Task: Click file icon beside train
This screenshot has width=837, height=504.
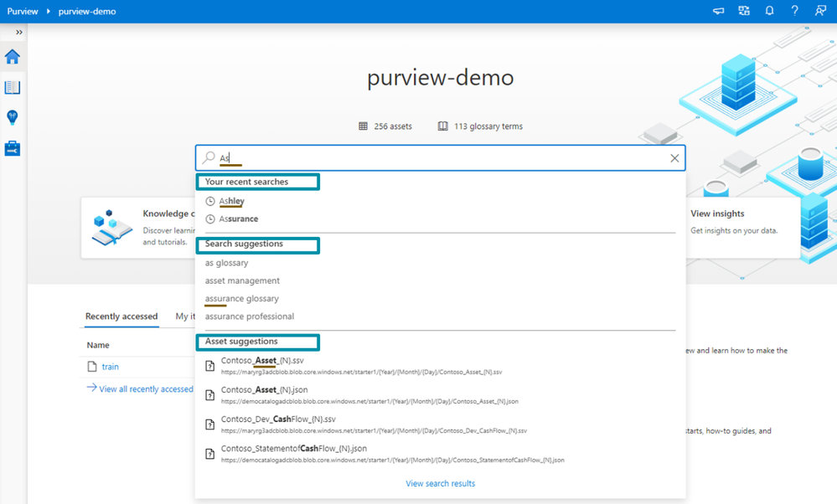Action: coord(92,367)
